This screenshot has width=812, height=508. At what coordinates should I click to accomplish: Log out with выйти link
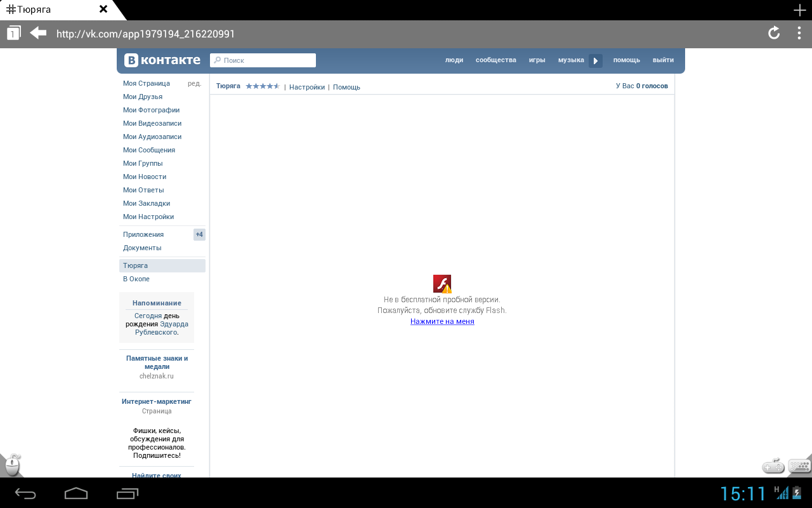(663, 60)
